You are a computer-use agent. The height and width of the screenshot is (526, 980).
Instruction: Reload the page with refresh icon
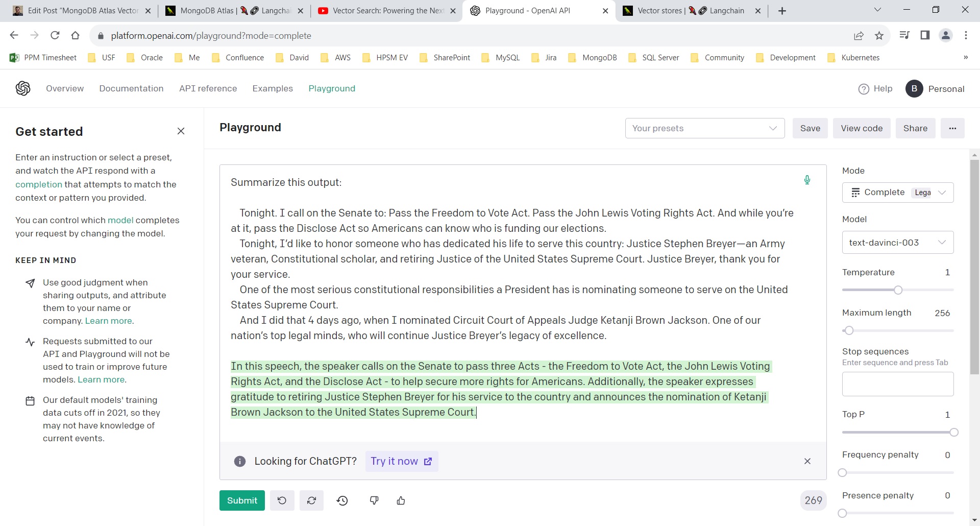pos(55,35)
